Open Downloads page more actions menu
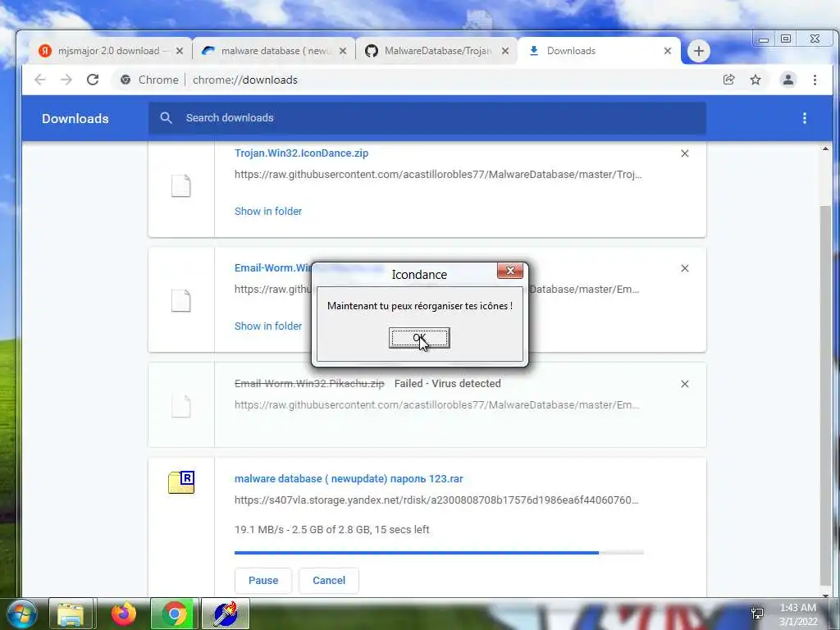840x630 pixels. 804,118
